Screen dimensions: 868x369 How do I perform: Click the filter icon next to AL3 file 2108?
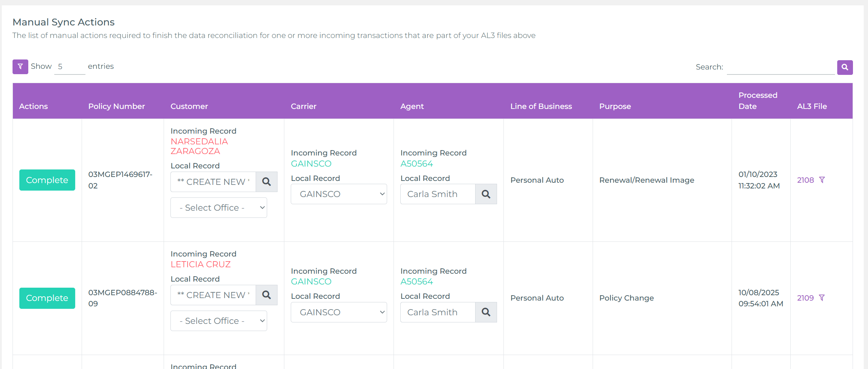coord(822,180)
